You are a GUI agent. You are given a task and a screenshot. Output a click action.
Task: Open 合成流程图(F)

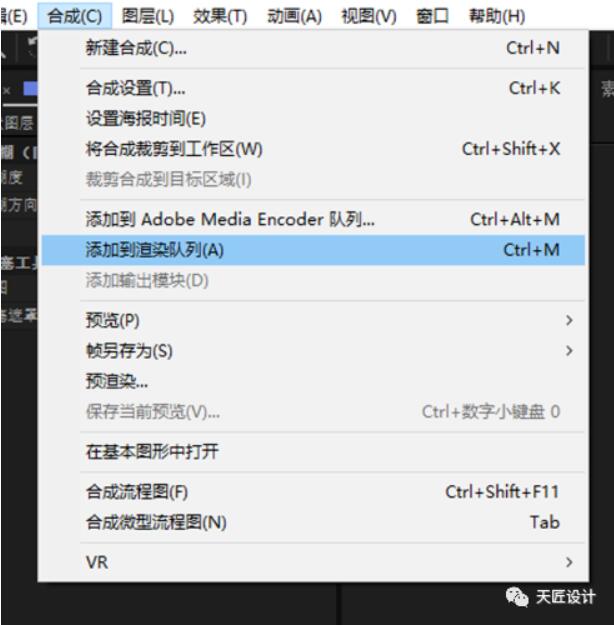click(313, 492)
